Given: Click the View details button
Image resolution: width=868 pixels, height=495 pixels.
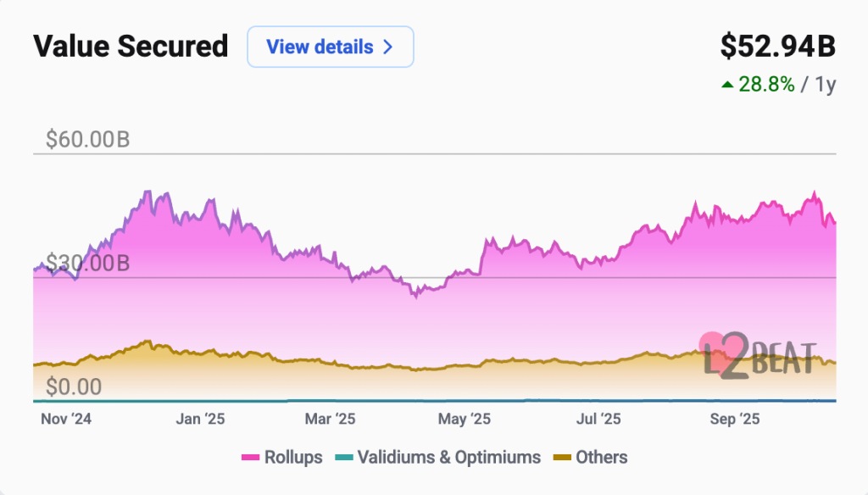Looking at the screenshot, I should coord(330,47).
